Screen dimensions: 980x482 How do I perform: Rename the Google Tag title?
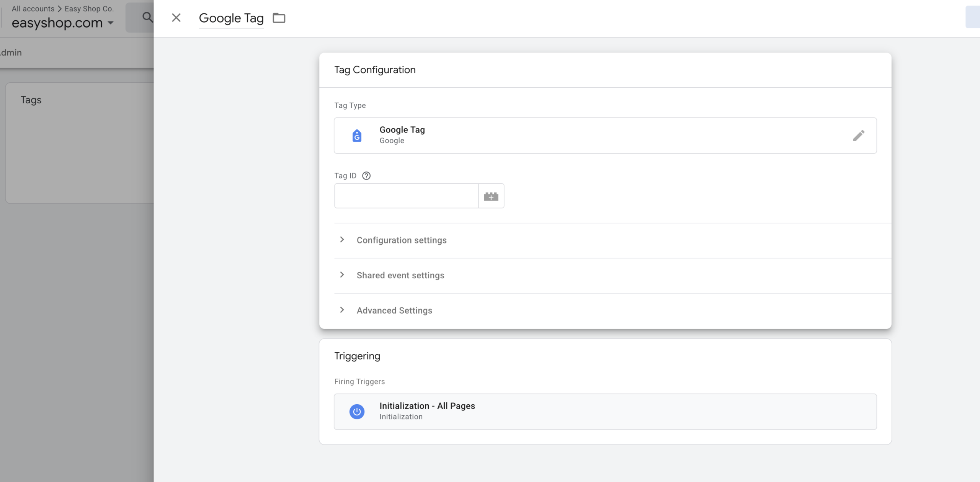tap(231, 18)
